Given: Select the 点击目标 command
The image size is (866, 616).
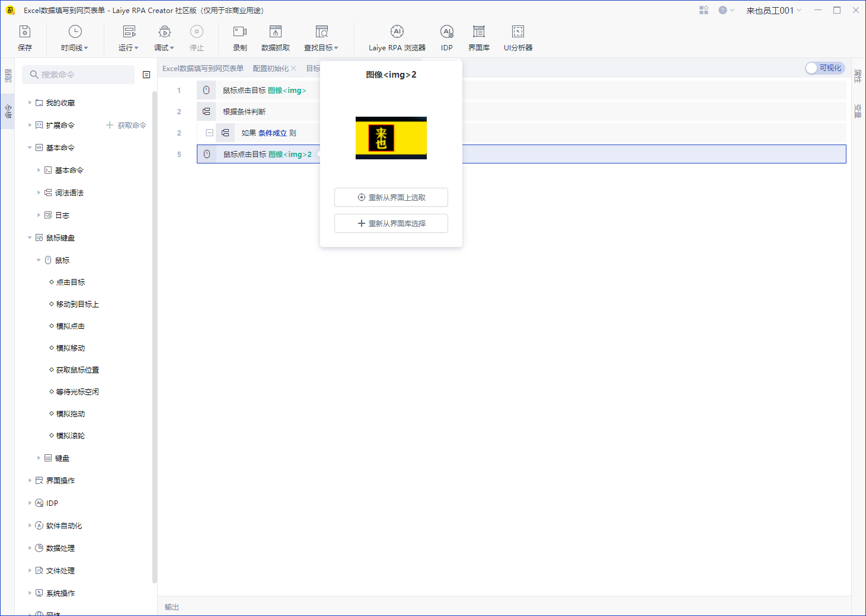Looking at the screenshot, I should (70, 282).
